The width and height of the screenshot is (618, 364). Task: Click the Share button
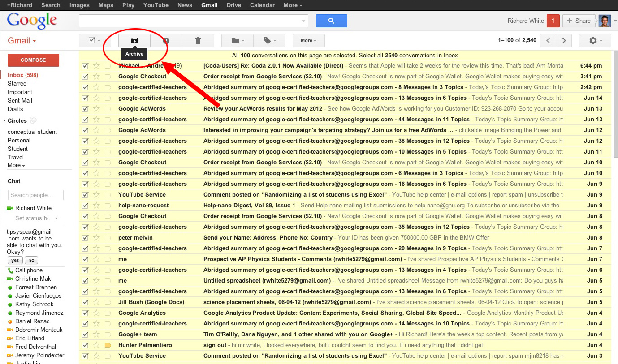(x=579, y=21)
